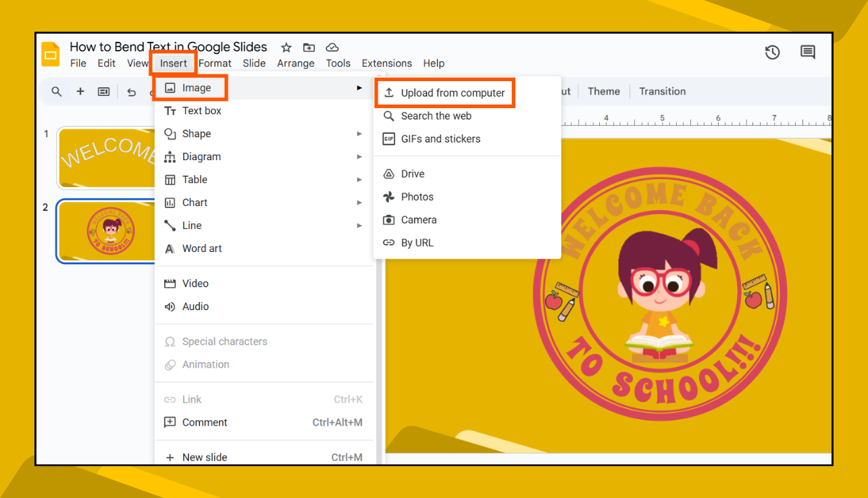Viewport: 868px width, 498px height.
Task: Select the GIFs and stickers option
Action: point(440,139)
